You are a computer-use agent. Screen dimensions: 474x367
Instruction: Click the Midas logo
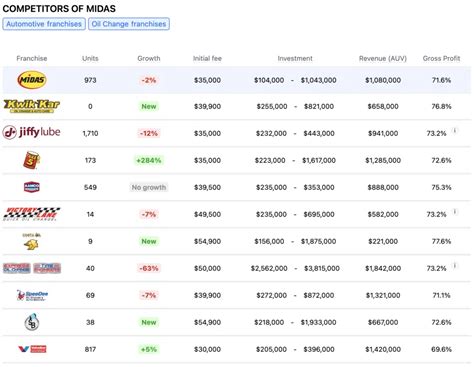pos(32,80)
